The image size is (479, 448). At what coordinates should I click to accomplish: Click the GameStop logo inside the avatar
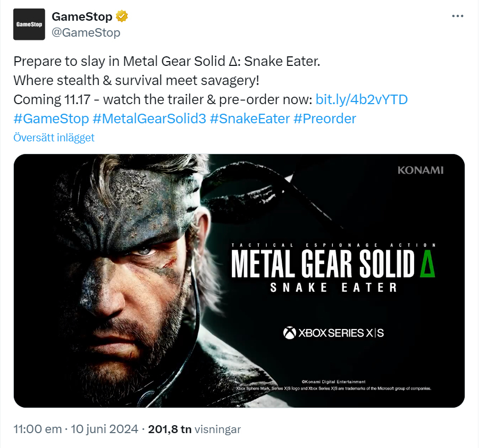(x=29, y=24)
